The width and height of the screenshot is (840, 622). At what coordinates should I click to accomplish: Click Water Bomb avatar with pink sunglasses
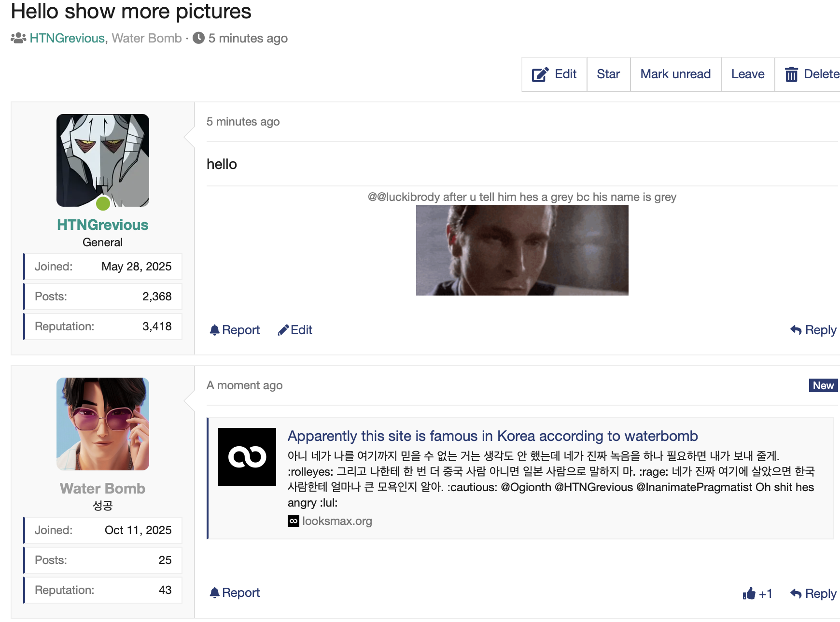click(x=103, y=424)
